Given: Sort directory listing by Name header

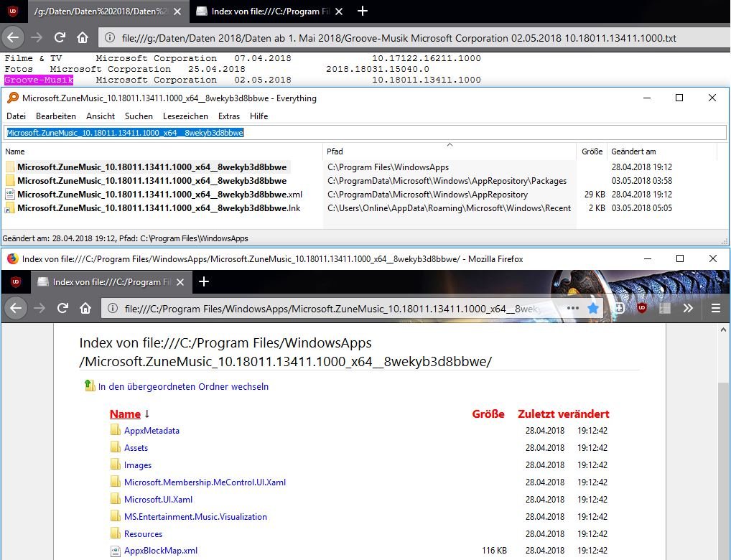Looking at the screenshot, I should 125,414.
